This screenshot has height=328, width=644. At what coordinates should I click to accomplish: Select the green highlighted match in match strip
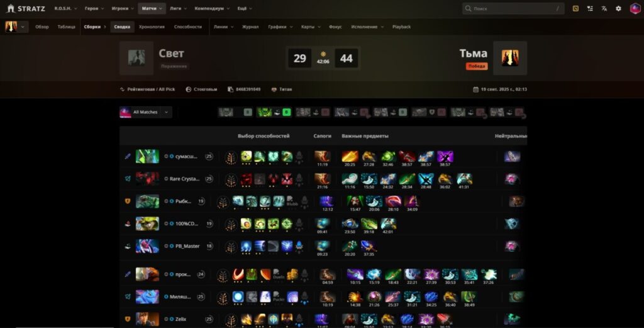pos(274,112)
